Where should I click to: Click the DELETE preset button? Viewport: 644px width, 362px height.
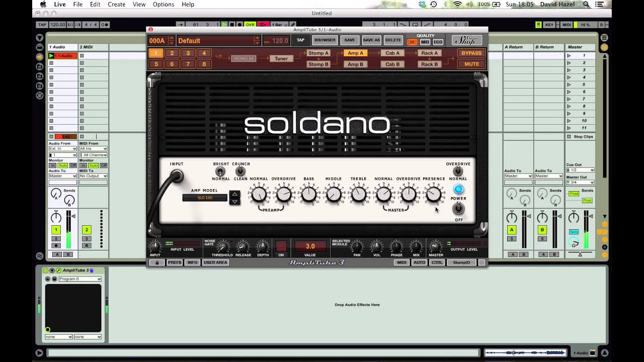pos(393,40)
